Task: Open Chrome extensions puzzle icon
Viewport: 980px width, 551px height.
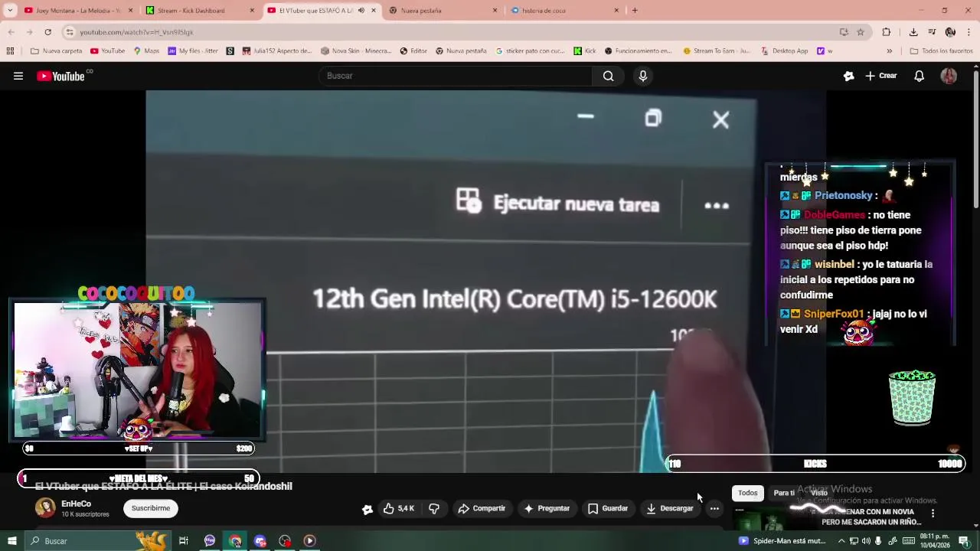Action: point(887,32)
